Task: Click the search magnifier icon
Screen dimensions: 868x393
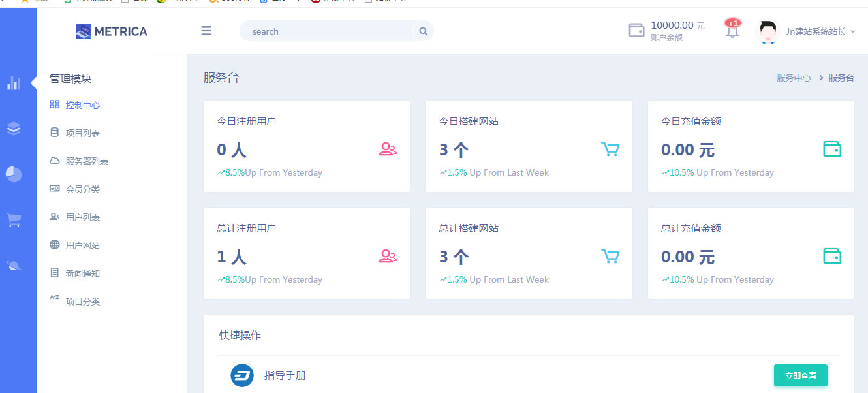Action: 423,31
